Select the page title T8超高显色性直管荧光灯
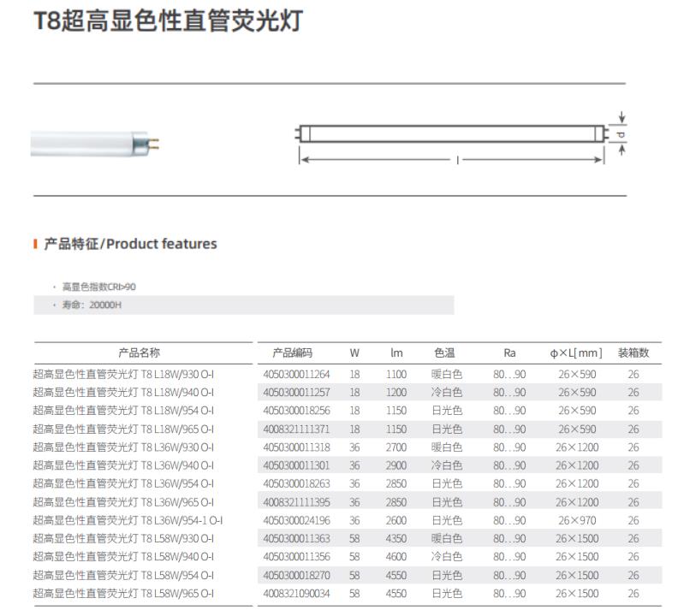678x616 pixels. [x=167, y=22]
